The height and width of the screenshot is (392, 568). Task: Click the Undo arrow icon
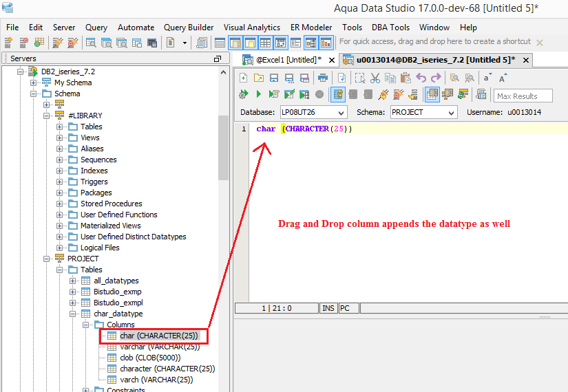421,78
